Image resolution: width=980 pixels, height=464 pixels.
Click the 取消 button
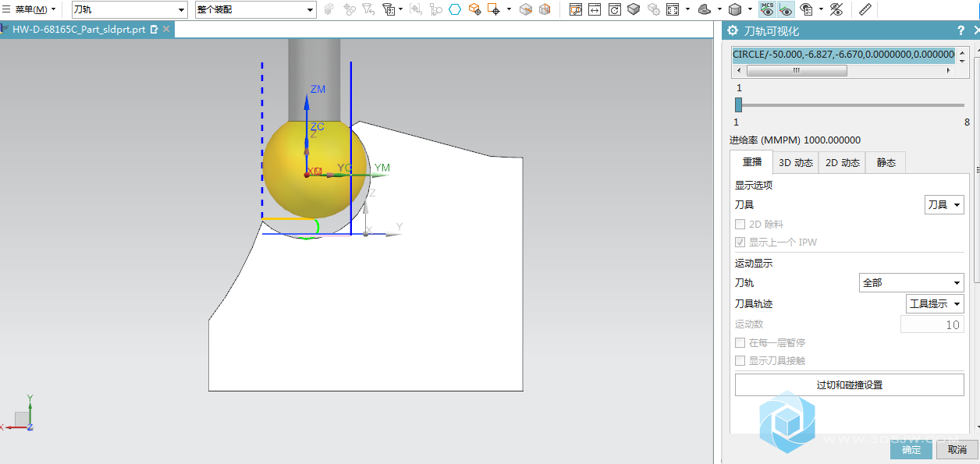point(957,450)
